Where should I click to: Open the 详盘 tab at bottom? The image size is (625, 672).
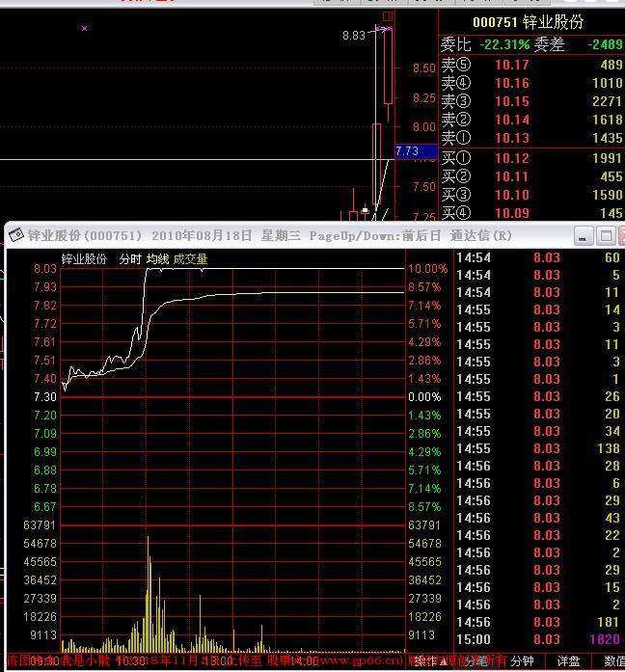click(x=568, y=661)
